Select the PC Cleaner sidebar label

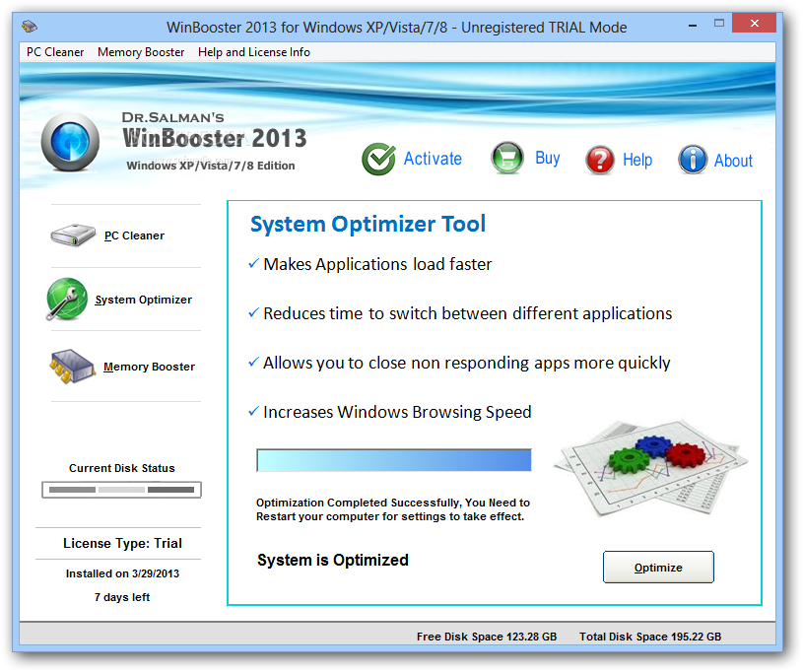pyautogui.click(x=134, y=235)
